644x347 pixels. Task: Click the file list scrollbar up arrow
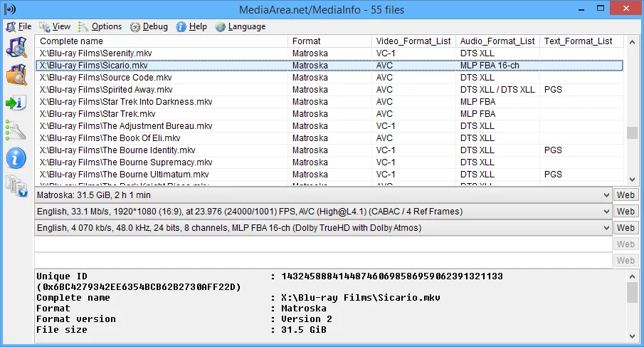pyautogui.click(x=632, y=42)
